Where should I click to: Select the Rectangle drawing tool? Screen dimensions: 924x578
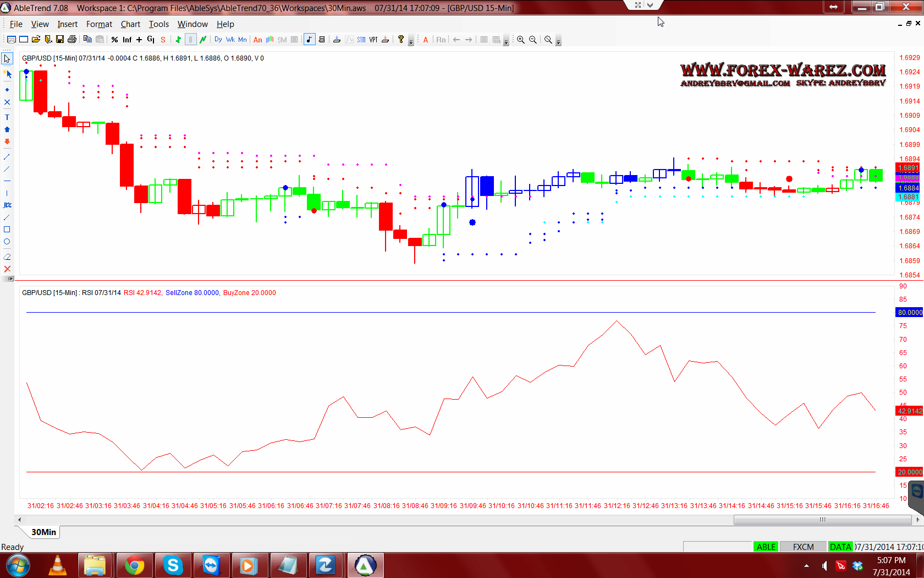[7, 230]
